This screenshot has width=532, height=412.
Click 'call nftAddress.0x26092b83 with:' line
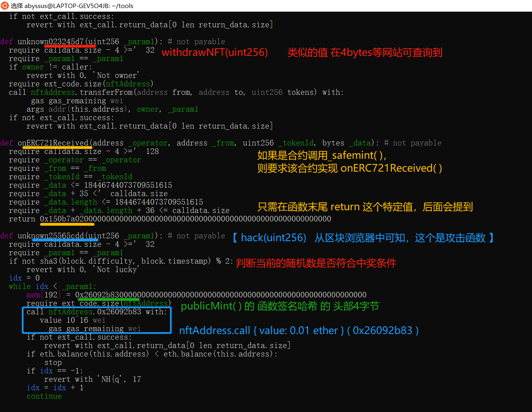[97, 312]
